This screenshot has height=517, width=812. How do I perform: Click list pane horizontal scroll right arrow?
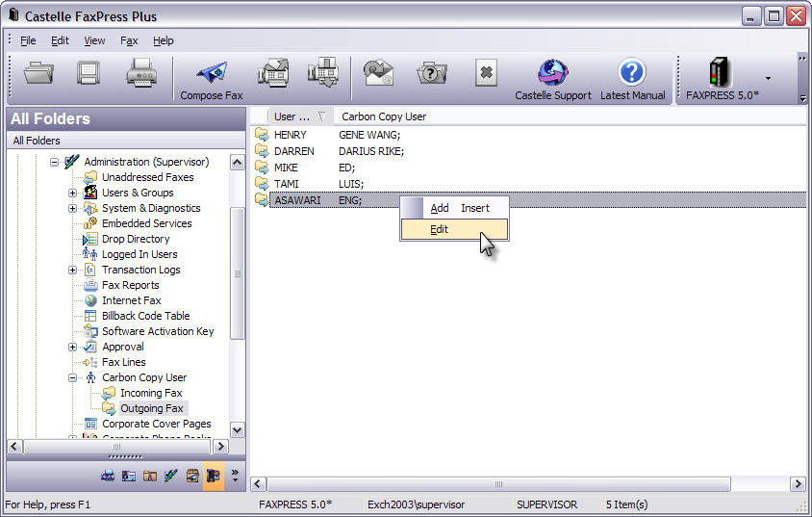[x=798, y=484]
